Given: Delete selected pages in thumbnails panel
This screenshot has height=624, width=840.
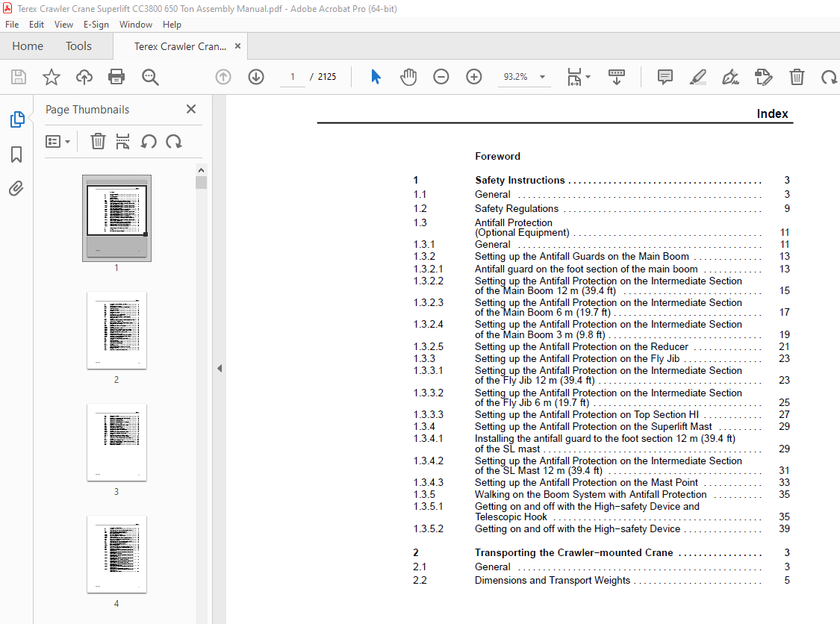Looking at the screenshot, I should click(x=98, y=141).
